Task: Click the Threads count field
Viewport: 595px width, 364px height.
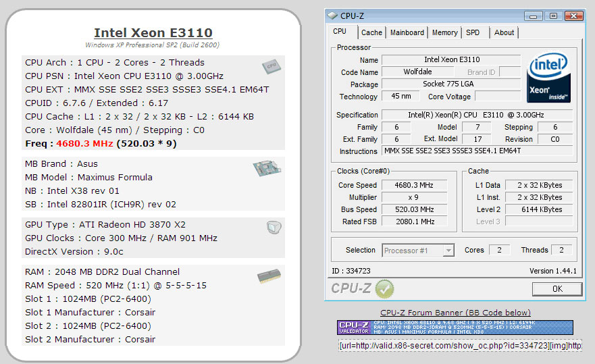Action: coord(561,250)
